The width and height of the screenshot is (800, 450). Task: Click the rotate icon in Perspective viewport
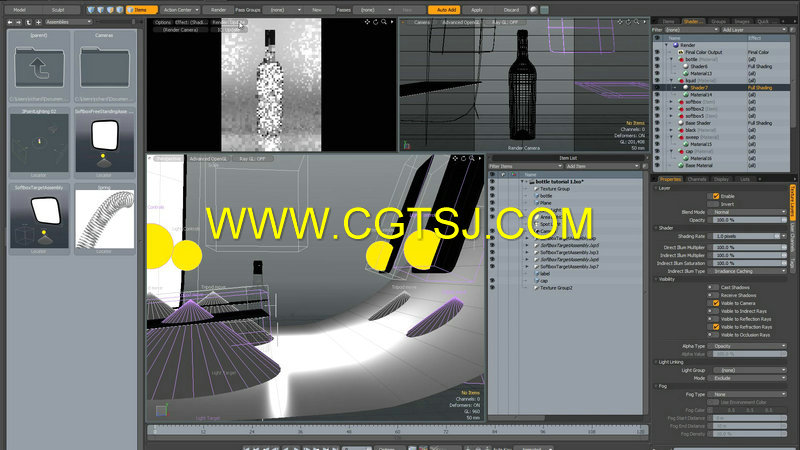[463, 159]
